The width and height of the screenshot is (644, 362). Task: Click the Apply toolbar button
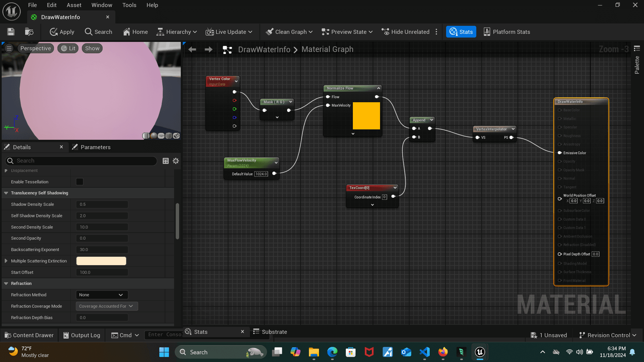62,32
